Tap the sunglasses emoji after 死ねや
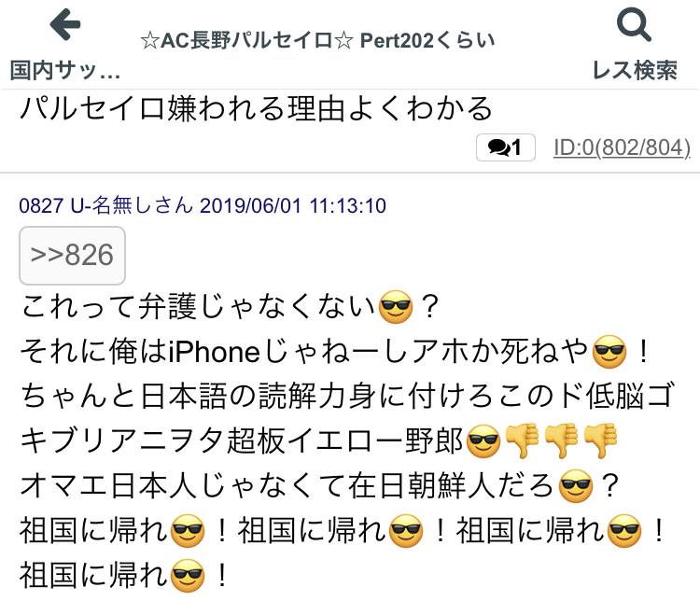This screenshot has height=601, width=700. 609,352
